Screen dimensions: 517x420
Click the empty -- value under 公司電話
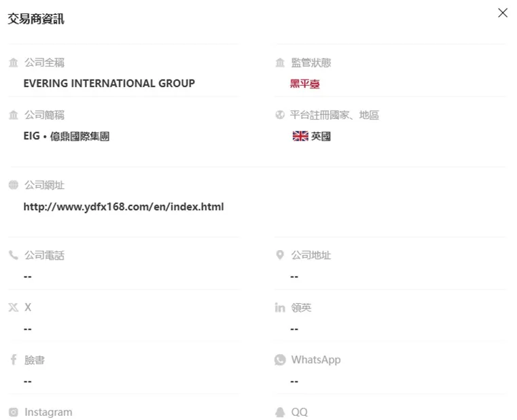pyautogui.click(x=28, y=277)
